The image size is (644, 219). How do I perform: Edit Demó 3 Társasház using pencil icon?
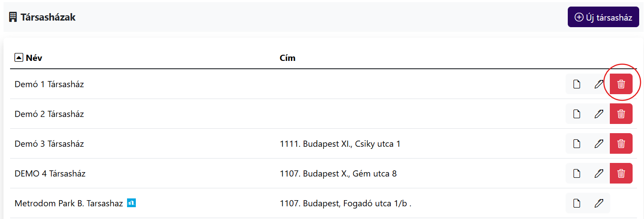[x=598, y=144]
